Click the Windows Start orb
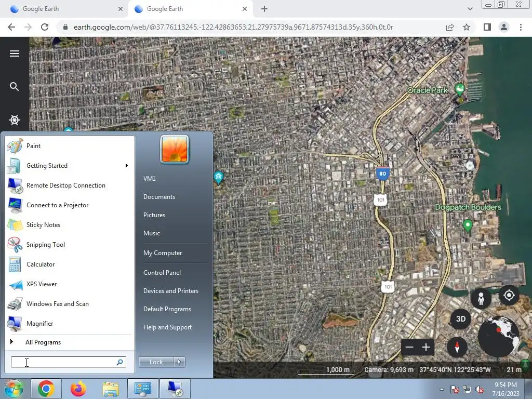The width and height of the screenshot is (532, 399). pos(14,389)
